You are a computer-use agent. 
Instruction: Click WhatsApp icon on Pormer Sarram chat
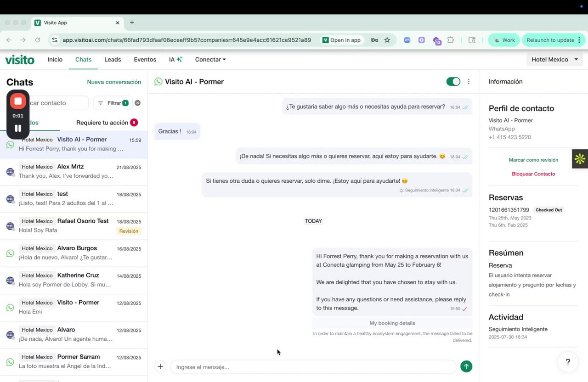click(10, 362)
